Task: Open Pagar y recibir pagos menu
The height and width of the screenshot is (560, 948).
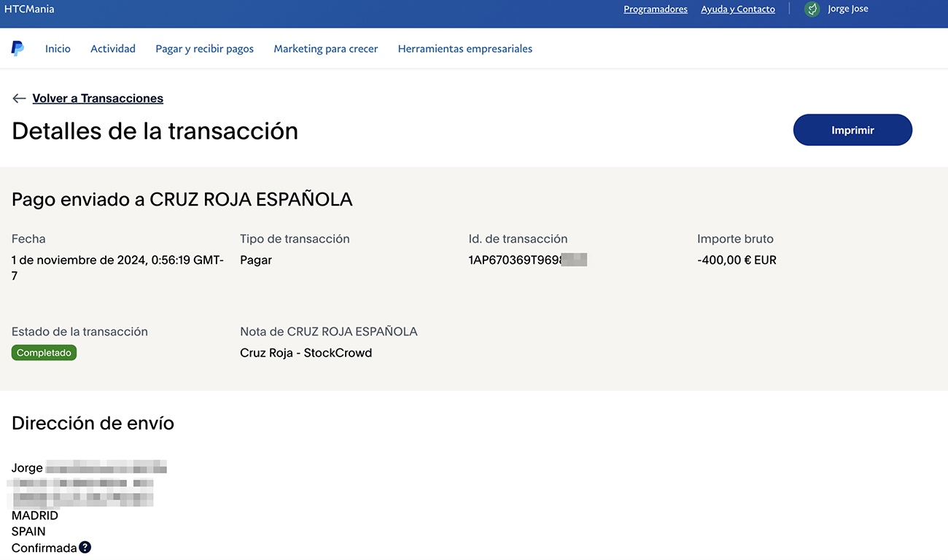Action: (x=205, y=49)
